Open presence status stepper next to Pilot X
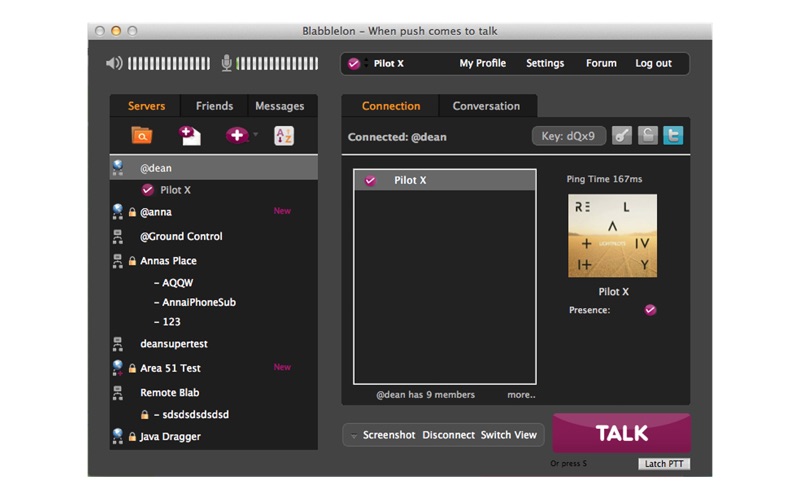The width and height of the screenshot is (800, 500). coord(366,63)
